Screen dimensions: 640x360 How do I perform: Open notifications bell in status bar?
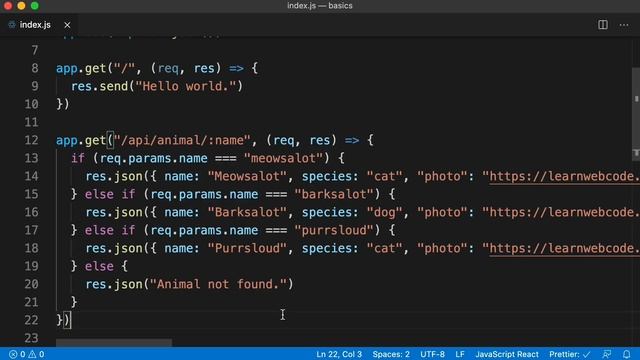(x=627, y=354)
